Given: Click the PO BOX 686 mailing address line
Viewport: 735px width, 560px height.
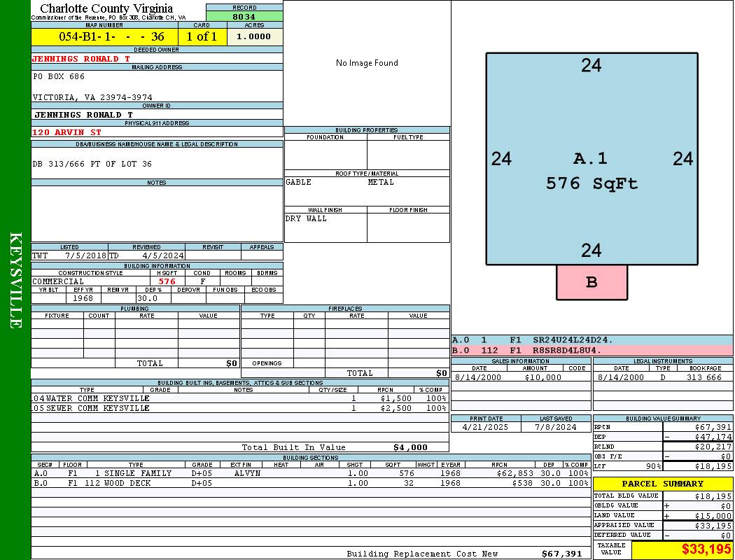Looking at the screenshot, I should [x=59, y=76].
